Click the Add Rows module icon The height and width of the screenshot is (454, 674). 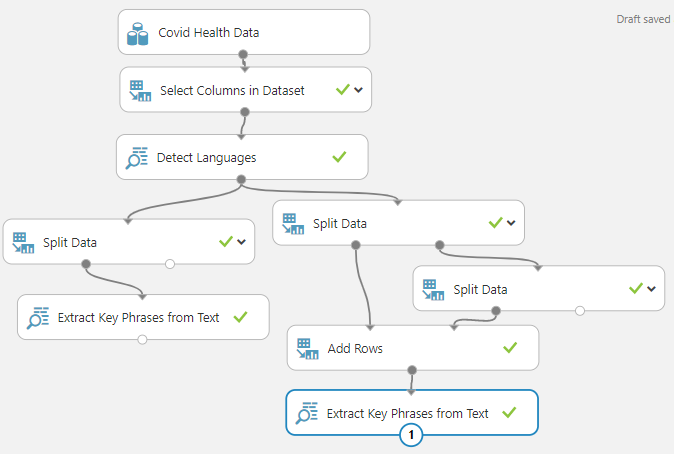[305, 348]
